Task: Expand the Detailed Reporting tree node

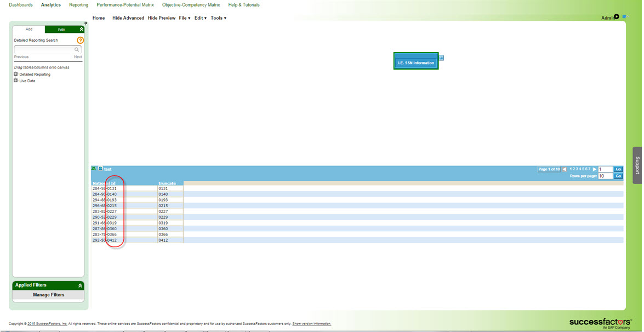Action: (x=16, y=75)
